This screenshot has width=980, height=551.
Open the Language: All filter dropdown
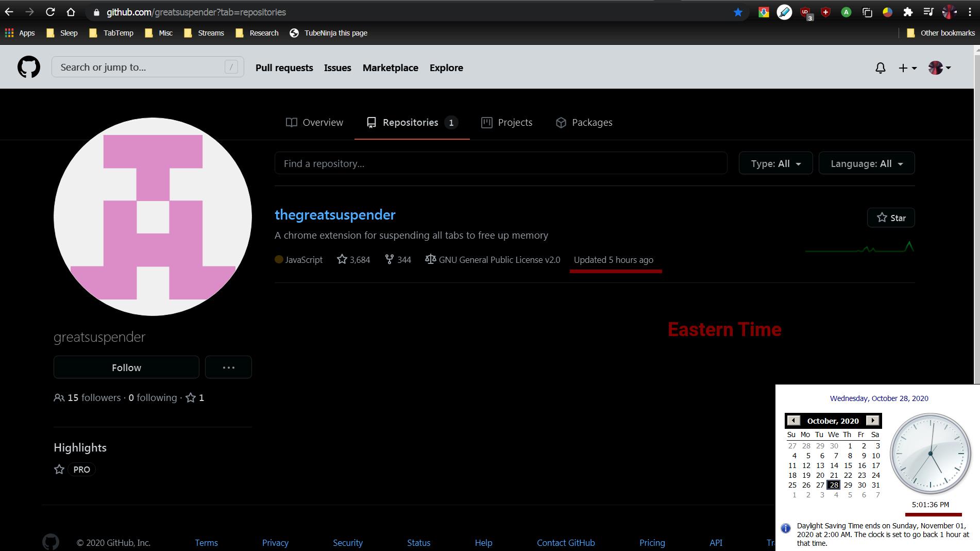[867, 163]
